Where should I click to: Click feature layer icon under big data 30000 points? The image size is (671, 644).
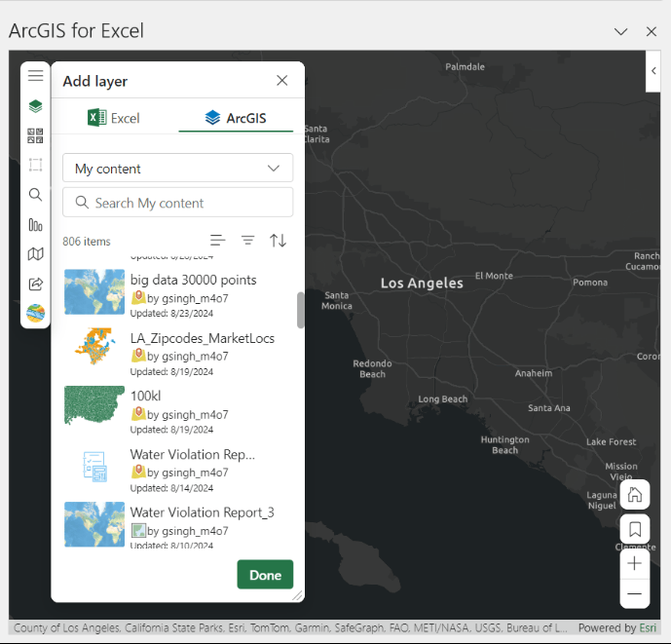[138, 297]
